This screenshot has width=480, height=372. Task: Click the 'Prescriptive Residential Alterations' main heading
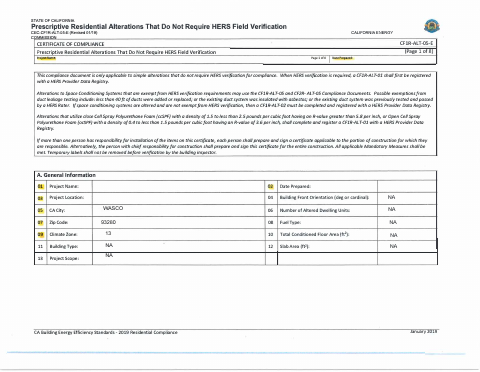(x=159, y=27)
